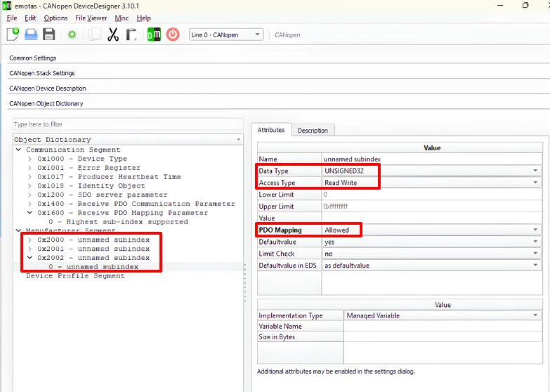Select Highest sub-index supported tree row
This screenshot has width=550, height=392.
[118, 222]
